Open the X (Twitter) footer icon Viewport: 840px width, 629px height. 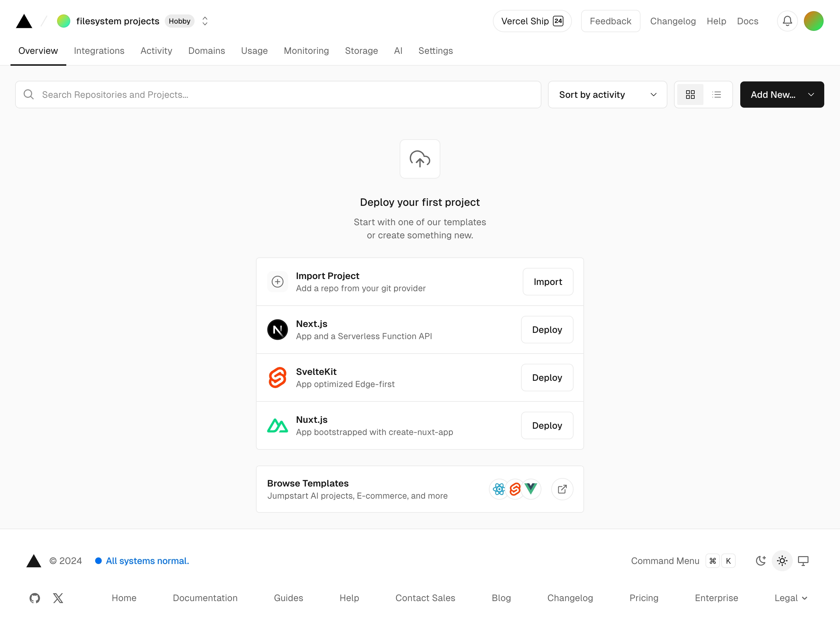click(x=58, y=598)
